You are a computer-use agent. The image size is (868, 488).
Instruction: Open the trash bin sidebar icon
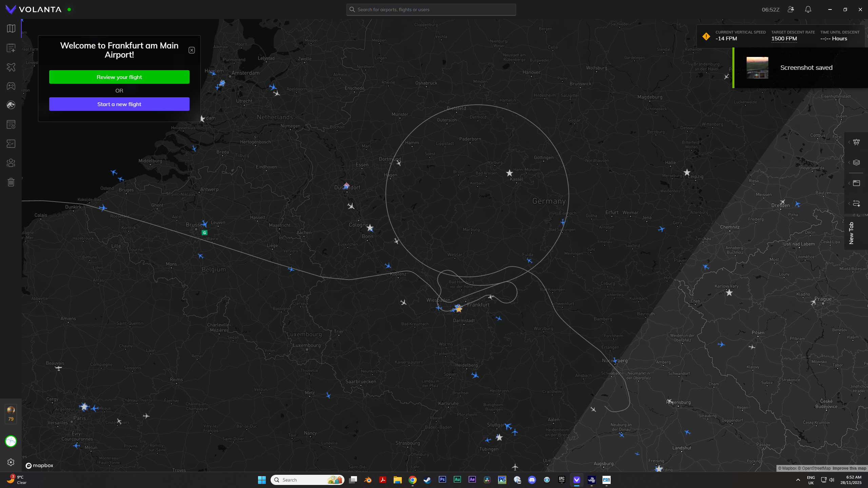[x=11, y=182]
